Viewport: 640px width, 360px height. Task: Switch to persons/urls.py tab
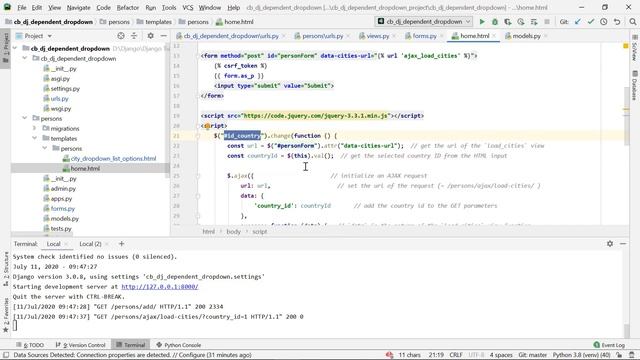point(322,36)
